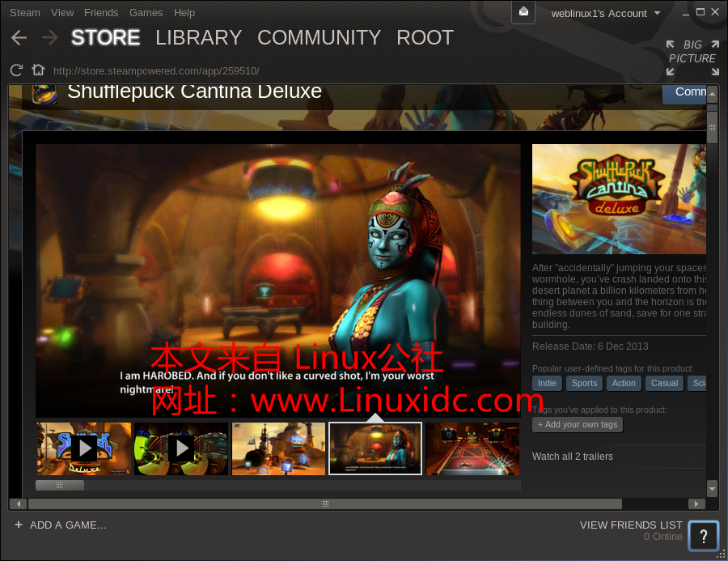Click the Shufflepuck Cantina Deluxe title
The width and height of the screenshot is (728, 561).
pyautogui.click(x=194, y=91)
